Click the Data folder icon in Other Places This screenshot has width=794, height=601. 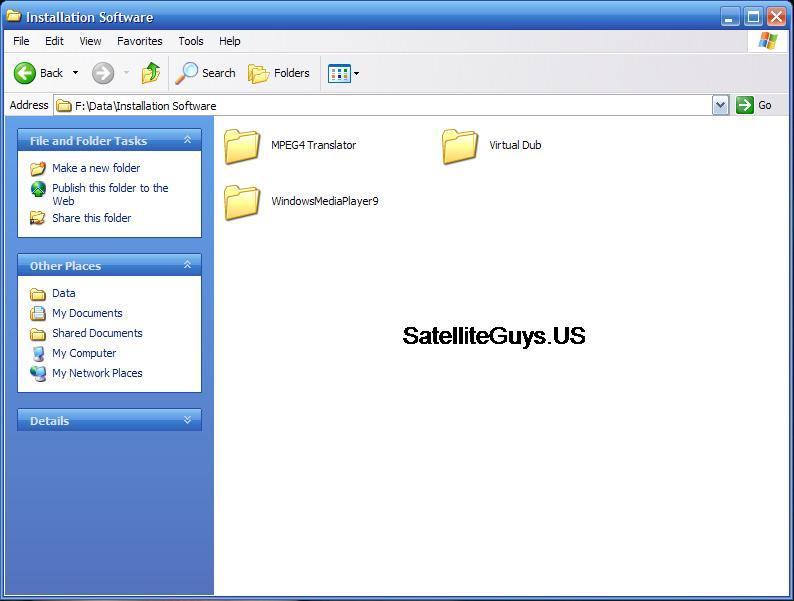37,294
